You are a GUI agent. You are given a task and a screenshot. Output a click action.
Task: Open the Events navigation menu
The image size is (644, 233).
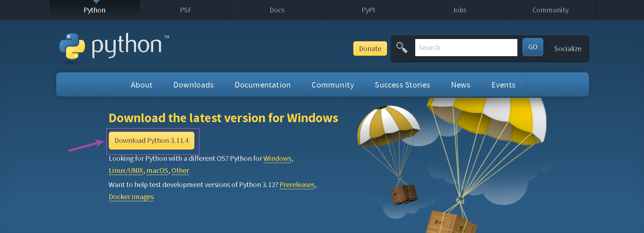click(x=504, y=85)
